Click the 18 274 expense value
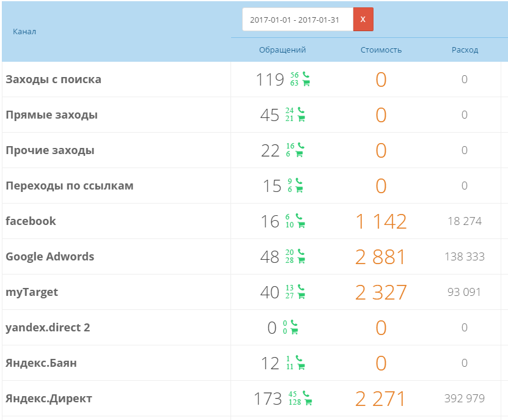Screen dimensions: 508x420 465,221
